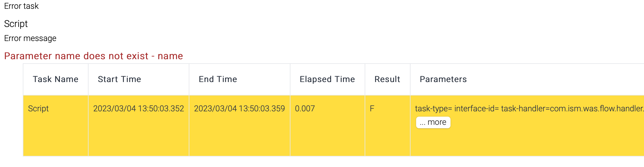Select the End Time column header
Image resolution: width=644 pixels, height=167 pixels.
coord(218,79)
